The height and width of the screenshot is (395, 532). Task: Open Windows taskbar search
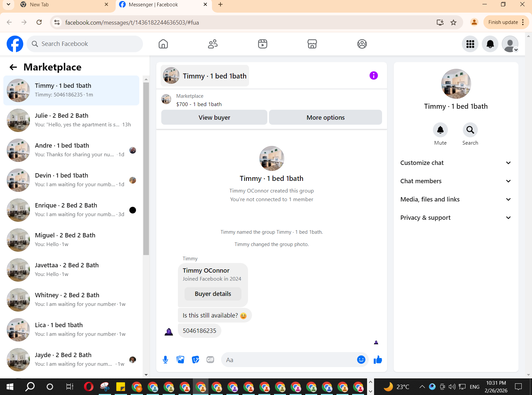coord(30,387)
